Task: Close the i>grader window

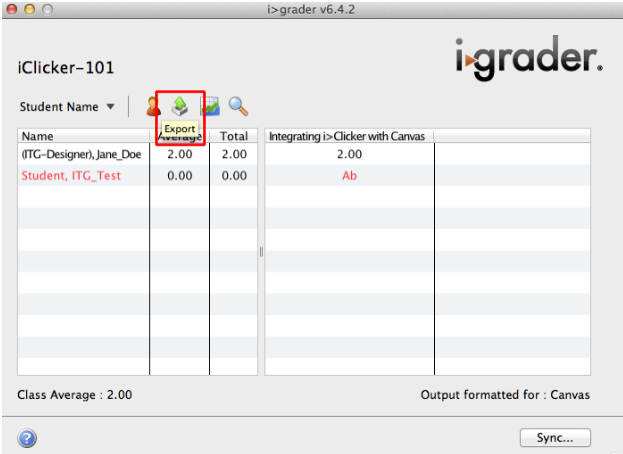Action: (x=12, y=9)
